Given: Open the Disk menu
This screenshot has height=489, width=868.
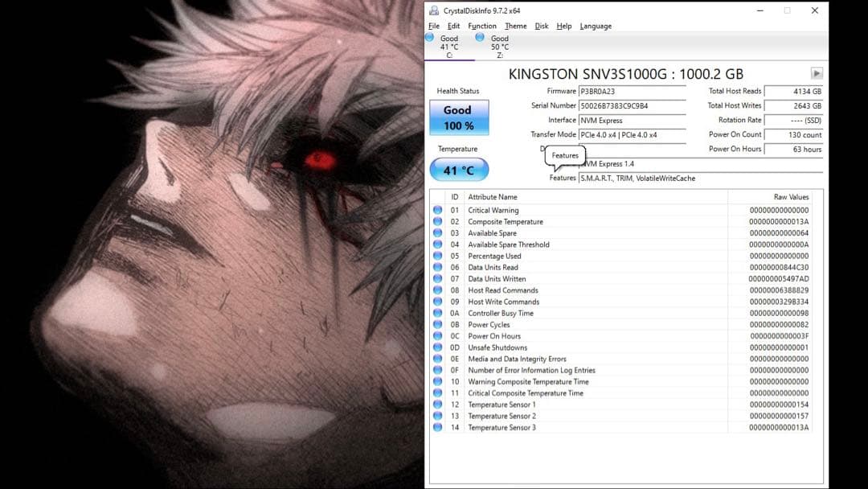Looking at the screenshot, I should pyautogui.click(x=542, y=26).
